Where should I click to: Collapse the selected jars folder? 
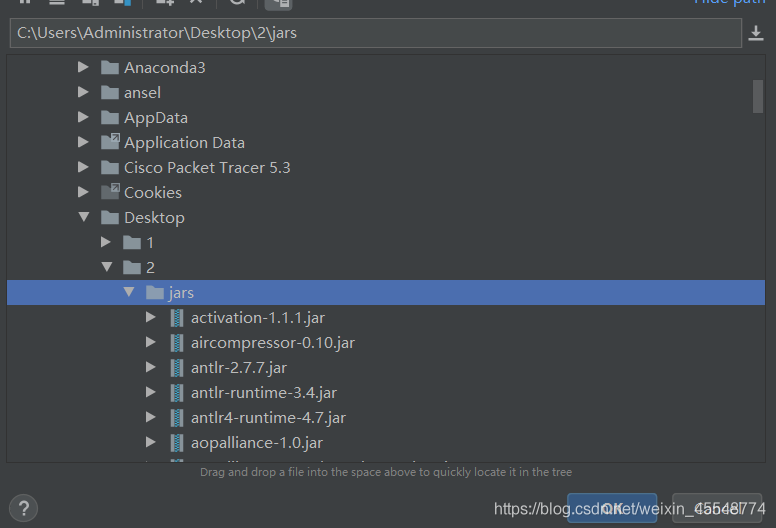(129, 292)
